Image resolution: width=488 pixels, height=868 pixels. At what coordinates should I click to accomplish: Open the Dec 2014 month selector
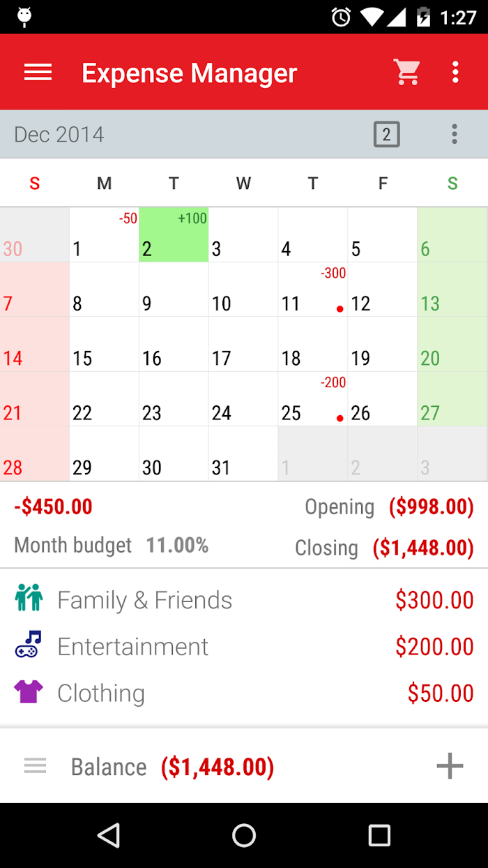click(59, 134)
